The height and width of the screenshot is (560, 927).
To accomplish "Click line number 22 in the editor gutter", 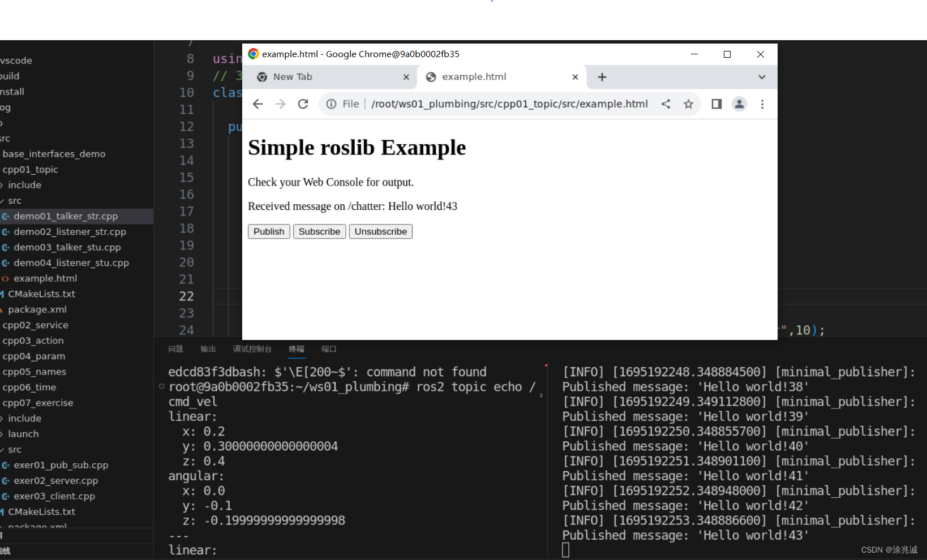I will (x=187, y=296).
